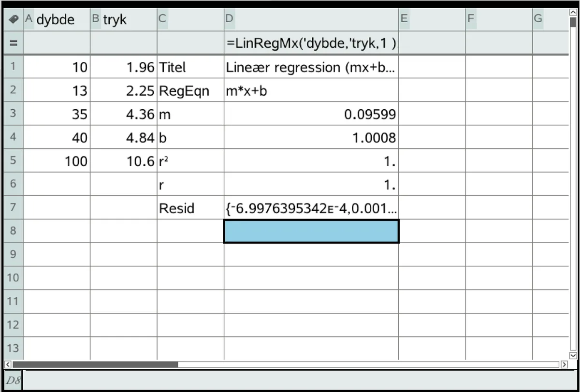Select row header 9

13,254
